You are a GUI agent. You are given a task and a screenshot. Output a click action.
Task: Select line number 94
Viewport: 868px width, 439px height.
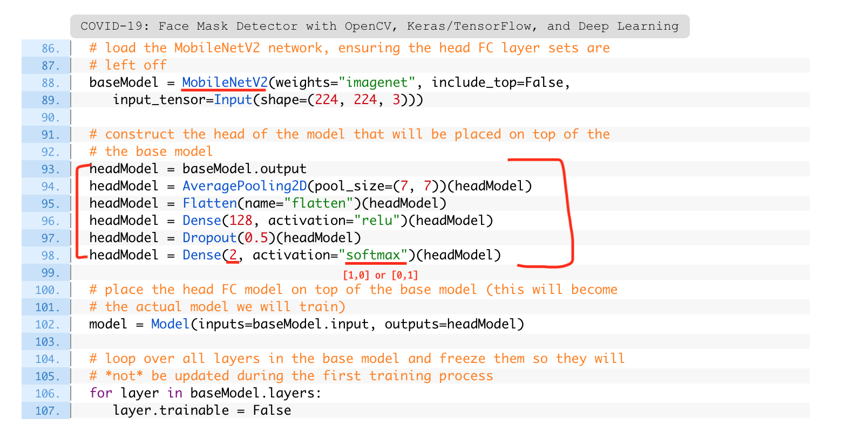click(x=51, y=187)
